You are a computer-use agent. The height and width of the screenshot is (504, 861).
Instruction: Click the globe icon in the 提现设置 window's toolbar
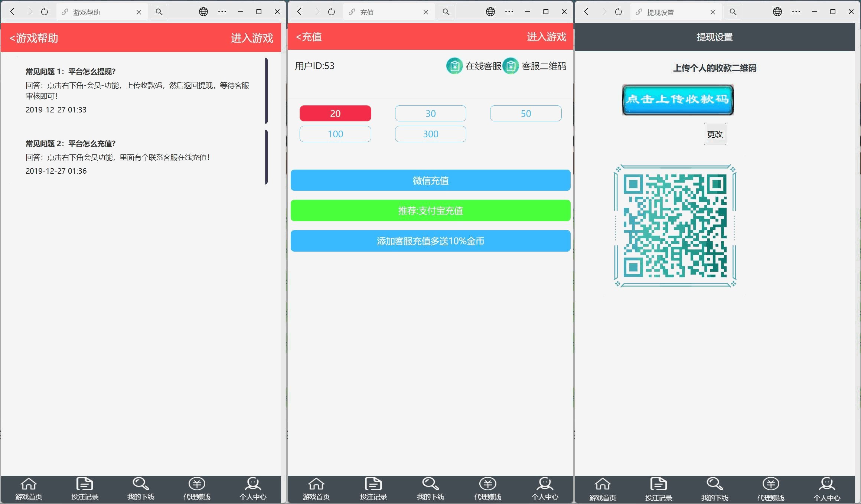pos(777,12)
